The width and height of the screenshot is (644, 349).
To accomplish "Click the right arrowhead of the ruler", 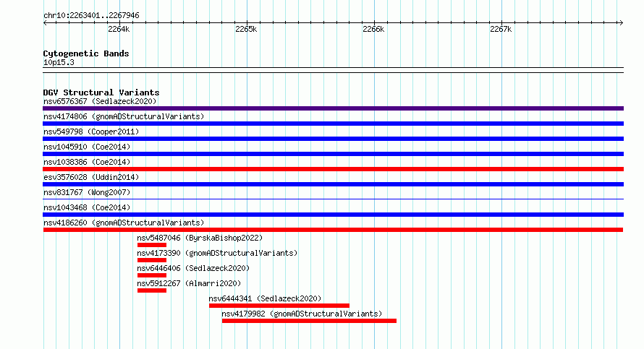I will tap(621, 23).
